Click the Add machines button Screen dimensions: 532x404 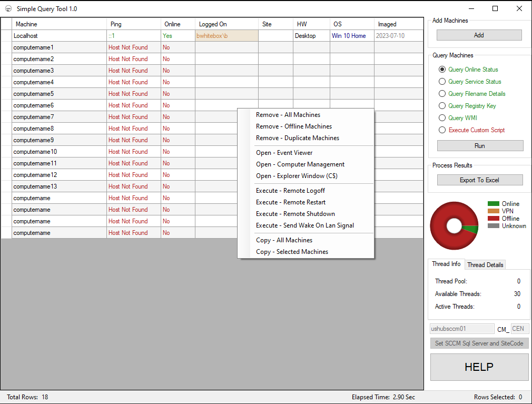(478, 35)
